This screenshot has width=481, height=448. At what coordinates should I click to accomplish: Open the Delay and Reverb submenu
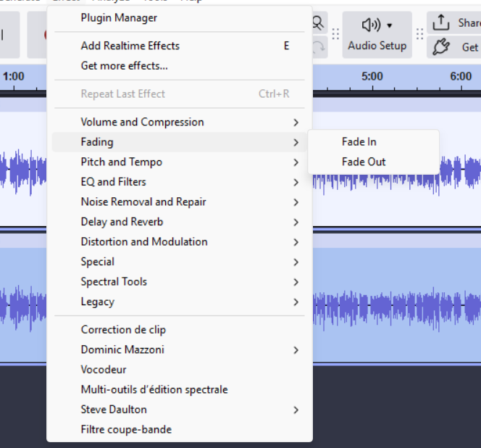pos(122,222)
